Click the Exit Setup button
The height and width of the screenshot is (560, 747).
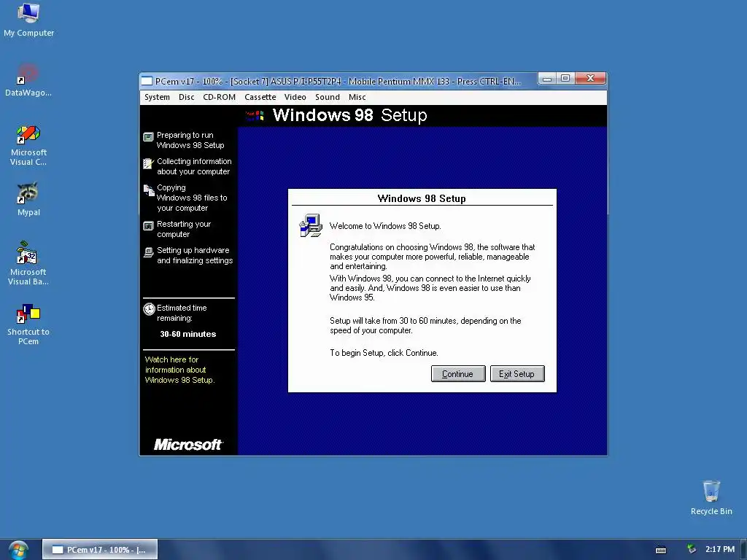517,374
